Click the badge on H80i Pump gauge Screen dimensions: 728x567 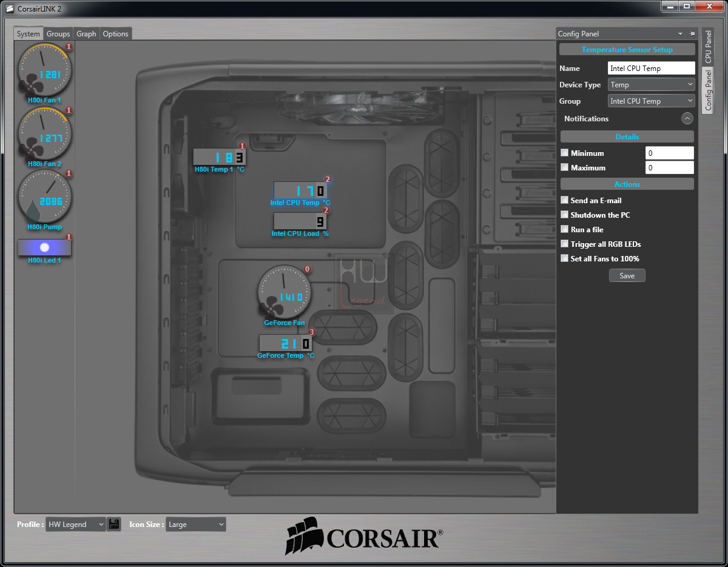coord(69,173)
